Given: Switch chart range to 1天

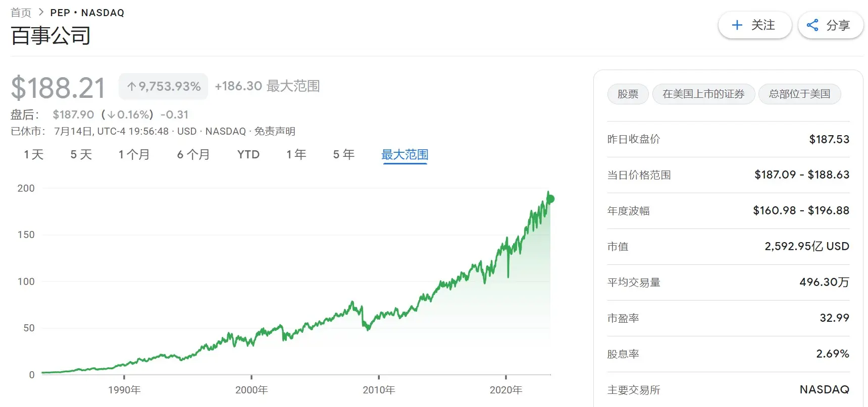Looking at the screenshot, I should tap(34, 155).
